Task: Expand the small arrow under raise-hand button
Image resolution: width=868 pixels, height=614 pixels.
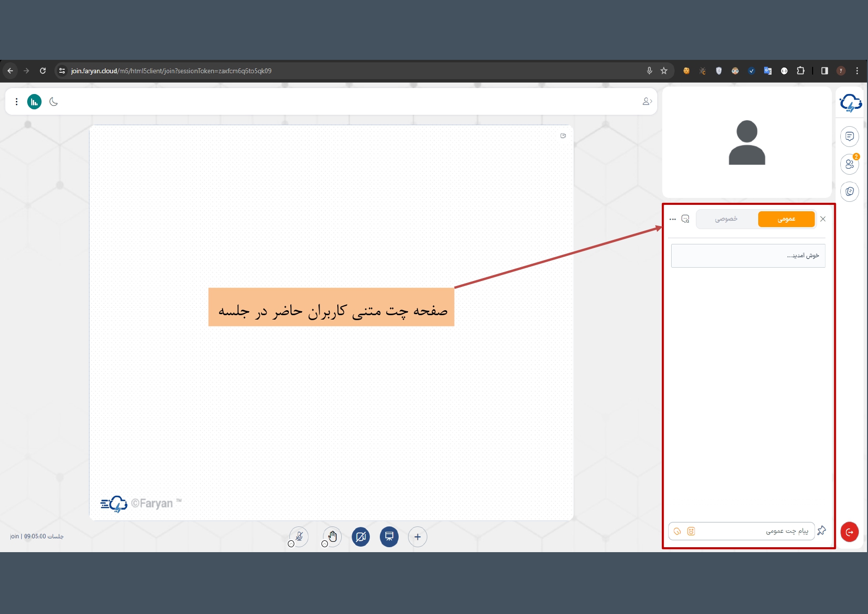Action: point(324,544)
